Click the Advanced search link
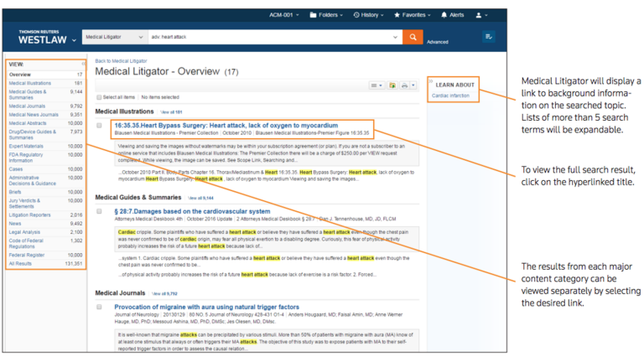This screenshot has width=644, height=362. click(x=438, y=42)
